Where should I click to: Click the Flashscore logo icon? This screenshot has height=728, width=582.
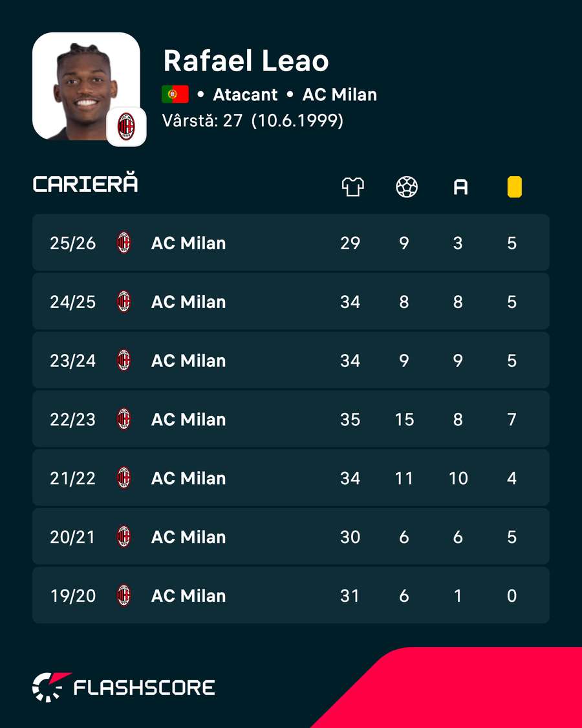pyautogui.click(x=51, y=687)
